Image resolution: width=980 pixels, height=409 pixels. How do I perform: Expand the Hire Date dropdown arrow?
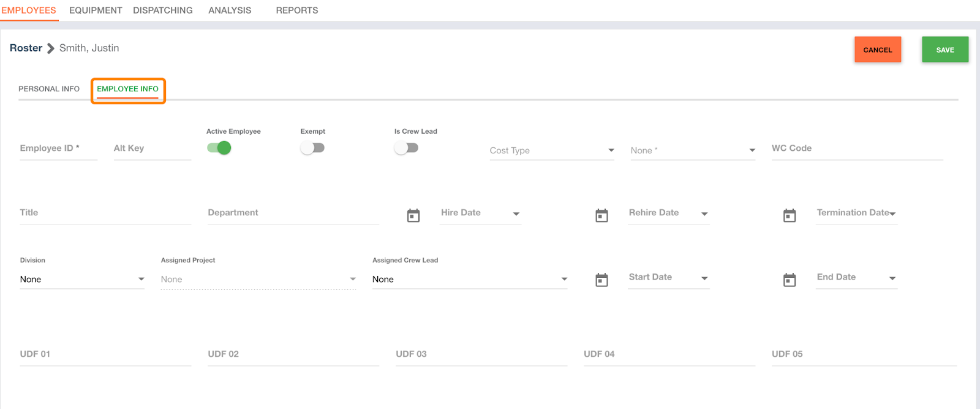coord(516,214)
